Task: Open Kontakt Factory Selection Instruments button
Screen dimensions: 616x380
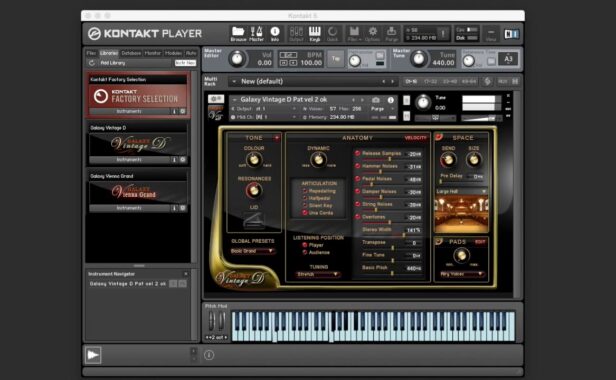Action: click(x=129, y=112)
